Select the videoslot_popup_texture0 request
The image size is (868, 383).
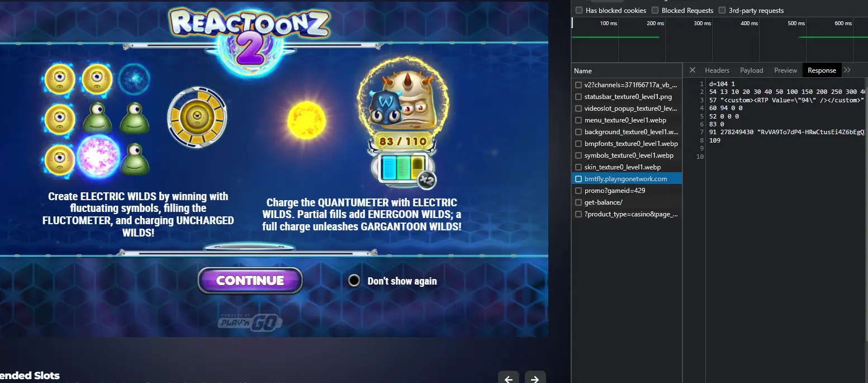(x=627, y=108)
